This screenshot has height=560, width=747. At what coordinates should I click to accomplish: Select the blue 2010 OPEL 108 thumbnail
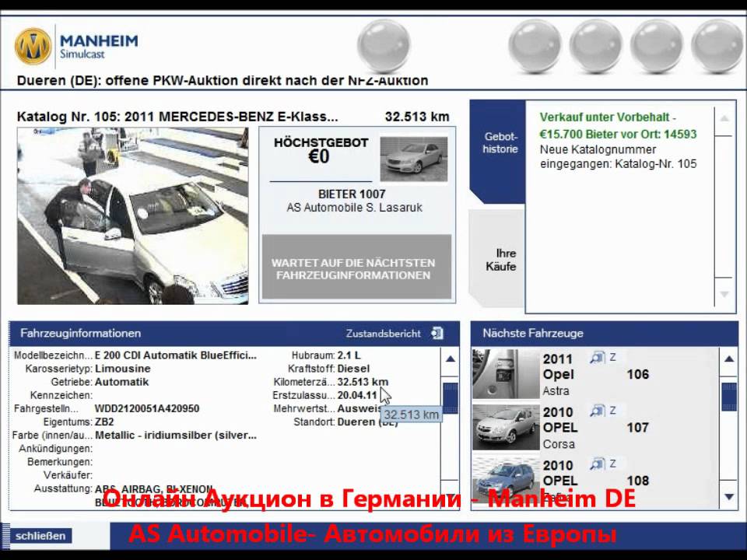(506, 481)
